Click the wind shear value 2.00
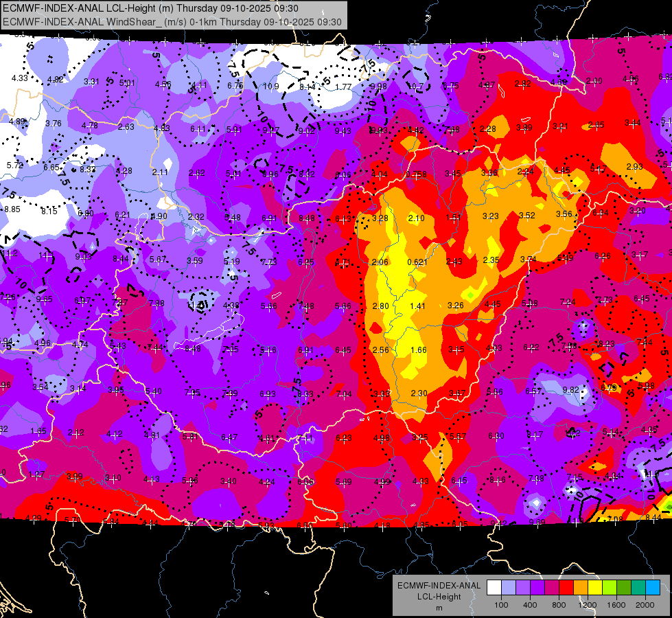The height and width of the screenshot is (618, 672). coord(594,80)
